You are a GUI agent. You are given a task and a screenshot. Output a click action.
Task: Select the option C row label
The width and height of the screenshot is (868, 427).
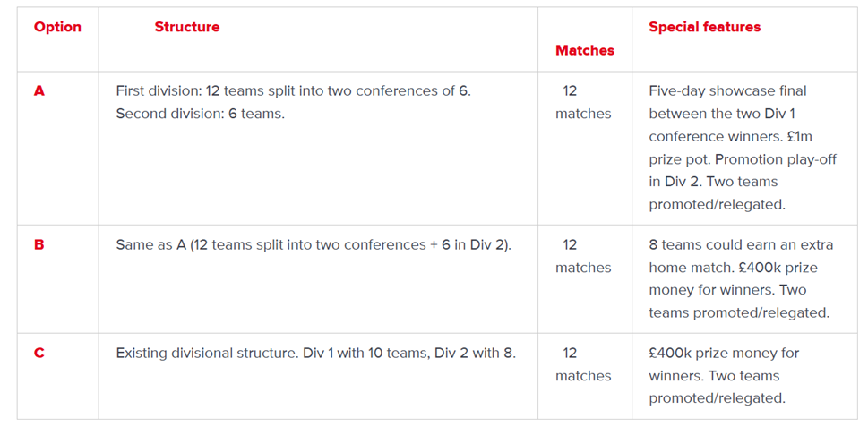[x=39, y=353]
